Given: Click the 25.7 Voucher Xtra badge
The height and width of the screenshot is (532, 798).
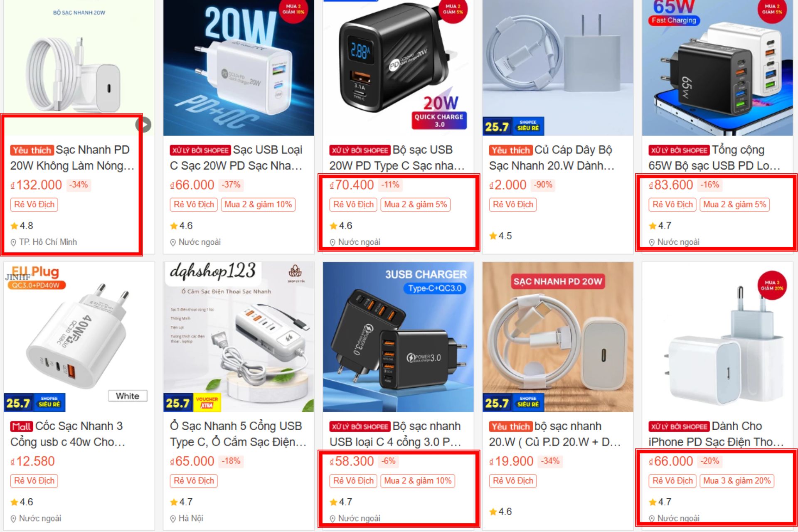Looking at the screenshot, I should click(x=192, y=403).
